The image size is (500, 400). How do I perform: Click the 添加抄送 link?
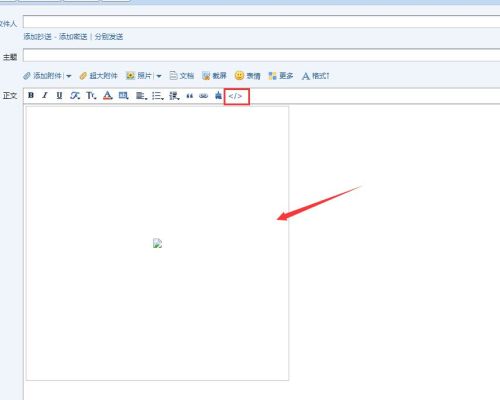(x=37, y=36)
